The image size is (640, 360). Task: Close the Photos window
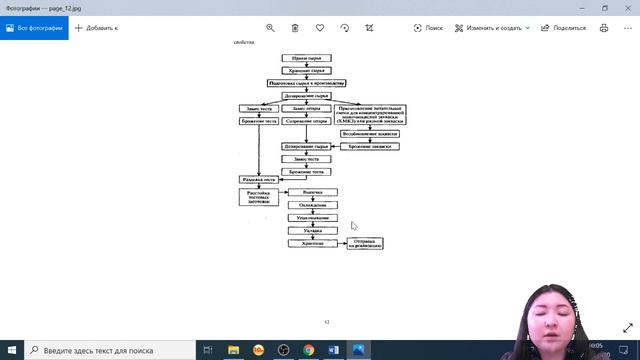click(x=628, y=8)
